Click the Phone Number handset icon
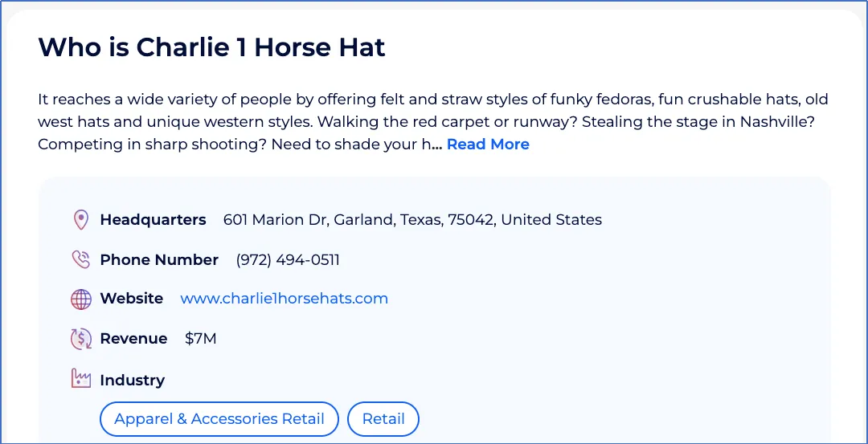This screenshot has height=444, width=868. pyautogui.click(x=81, y=259)
